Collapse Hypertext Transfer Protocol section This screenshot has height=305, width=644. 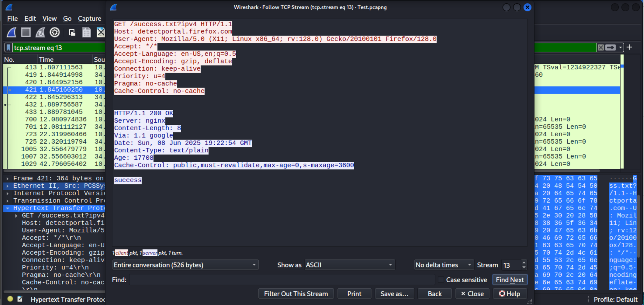pyautogui.click(x=8, y=208)
